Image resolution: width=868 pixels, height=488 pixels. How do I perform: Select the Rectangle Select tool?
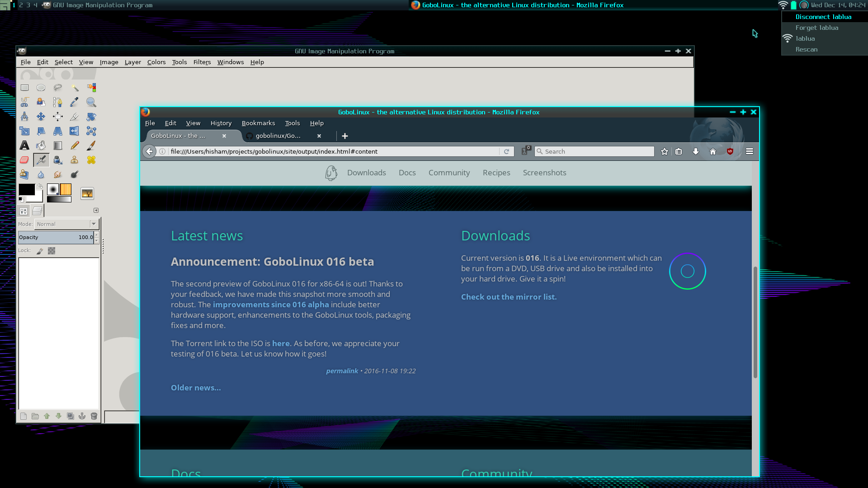tap(24, 88)
